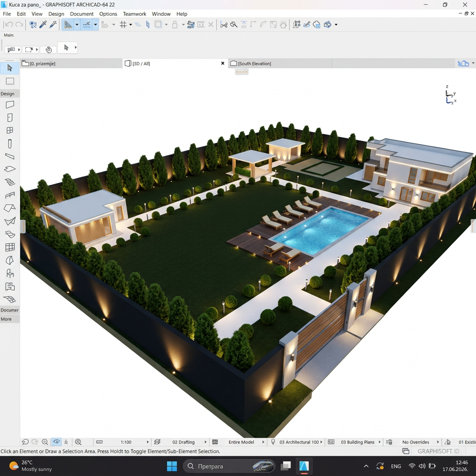Viewport: 476px width, 476px height.
Task: Toggle Snap Guides and Points
Action: click(86, 25)
